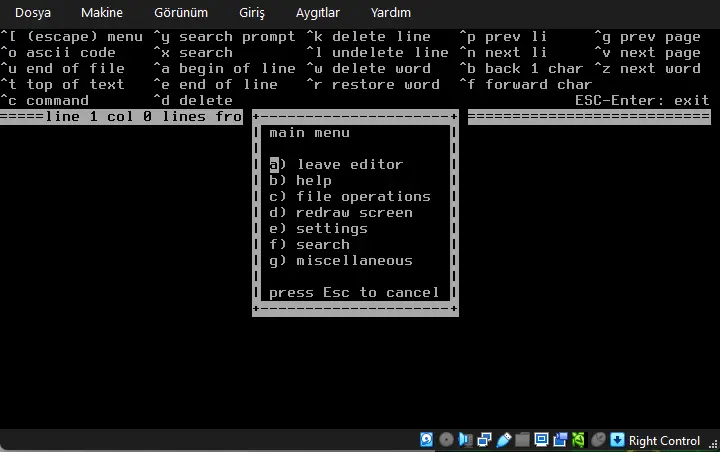Open the Dosya menu
Screen dimensions: 720x452
pos(33,13)
